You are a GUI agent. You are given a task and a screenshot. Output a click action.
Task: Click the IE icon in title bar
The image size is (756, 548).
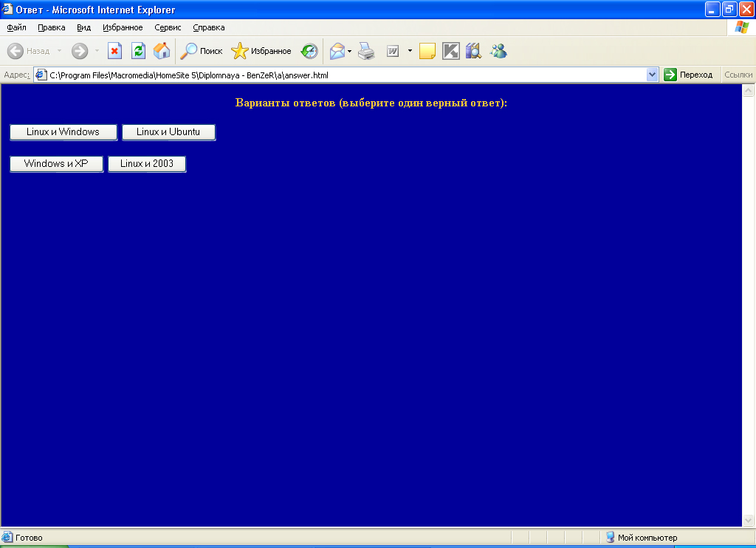pos(7,9)
